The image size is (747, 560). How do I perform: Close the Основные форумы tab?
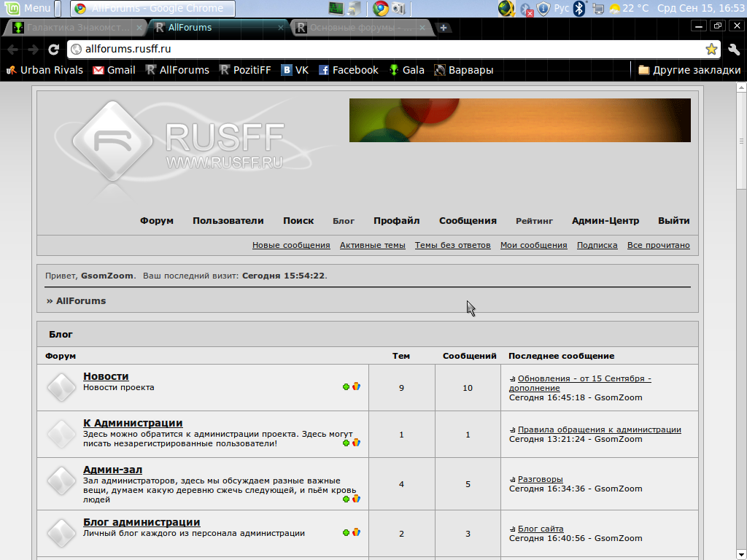tap(422, 28)
